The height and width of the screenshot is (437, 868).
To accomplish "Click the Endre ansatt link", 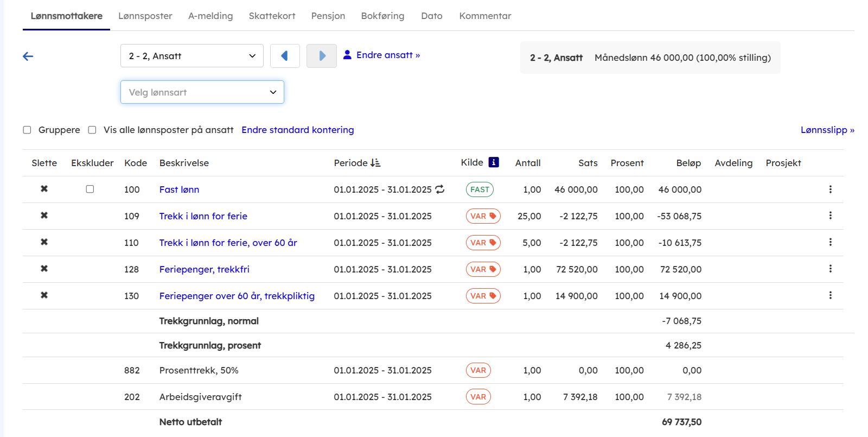I will pyautogui.click(x=387, y=55).
